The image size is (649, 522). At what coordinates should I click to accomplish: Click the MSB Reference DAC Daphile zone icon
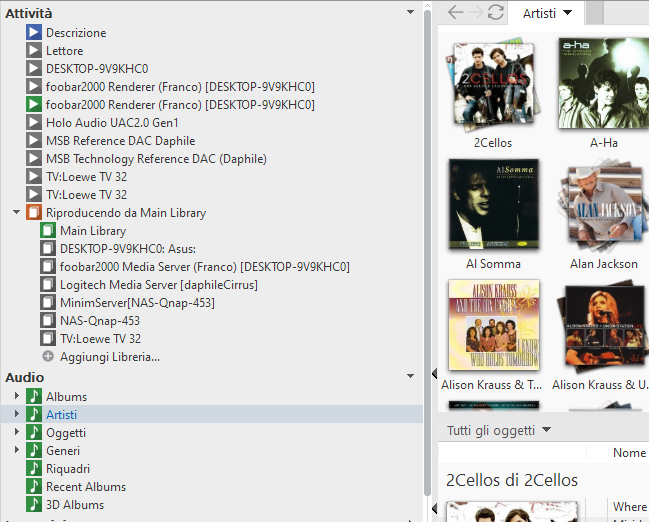coord(34,140)
